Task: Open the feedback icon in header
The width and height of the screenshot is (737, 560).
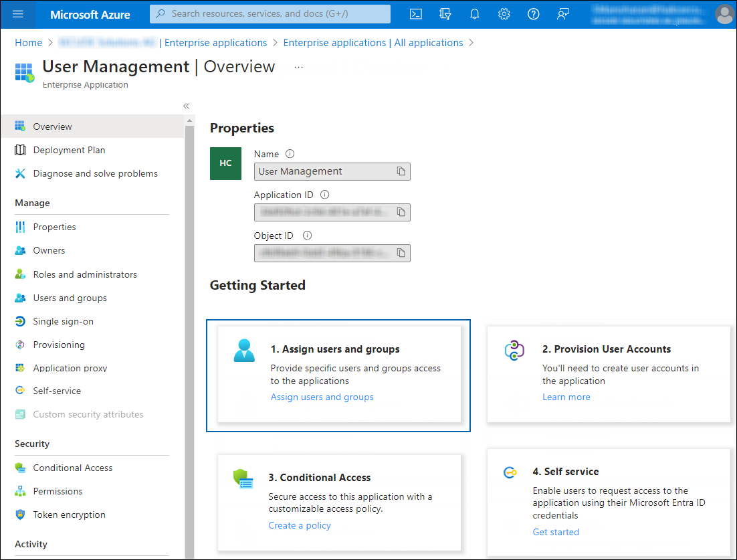Action: [563, 14]
